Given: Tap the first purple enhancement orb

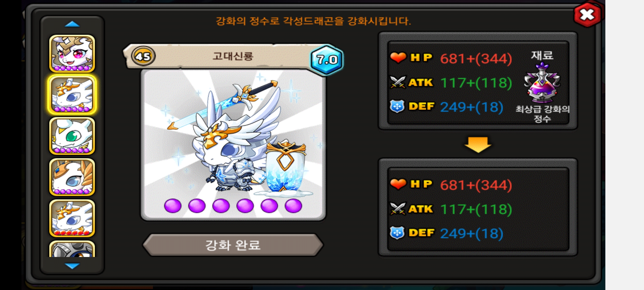Looking at the screenshot, I should click(x=173, y=206).
